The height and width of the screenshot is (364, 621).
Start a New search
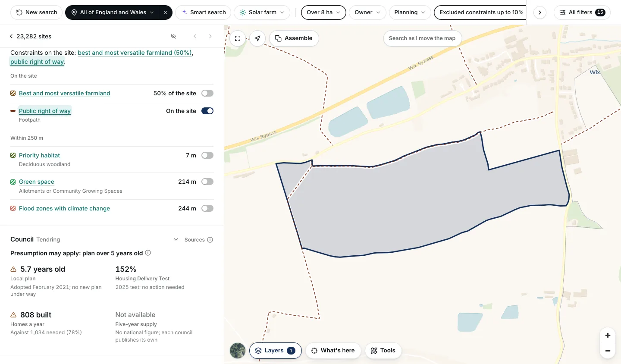pos(37,13)
